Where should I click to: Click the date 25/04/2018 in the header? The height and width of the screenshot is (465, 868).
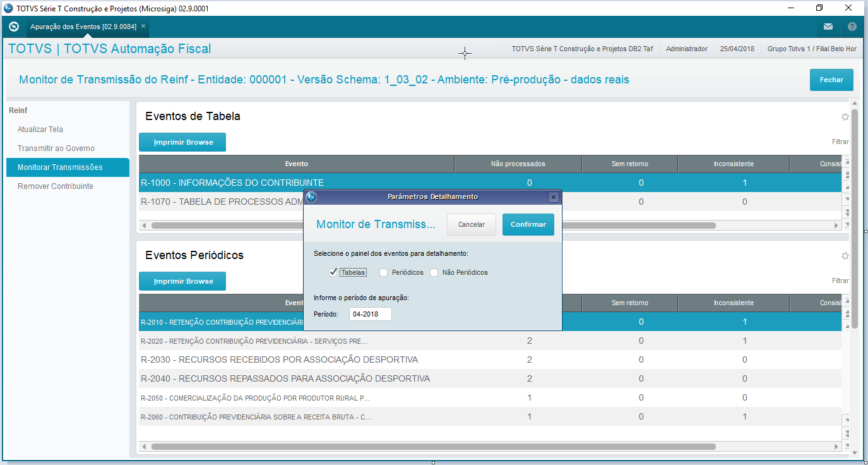coord(737,49)
